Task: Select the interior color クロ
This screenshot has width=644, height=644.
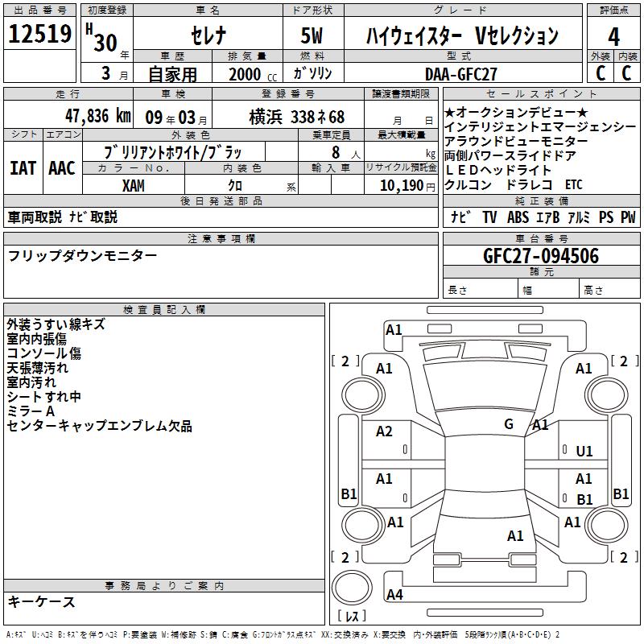Action: (x=235, y=186)
